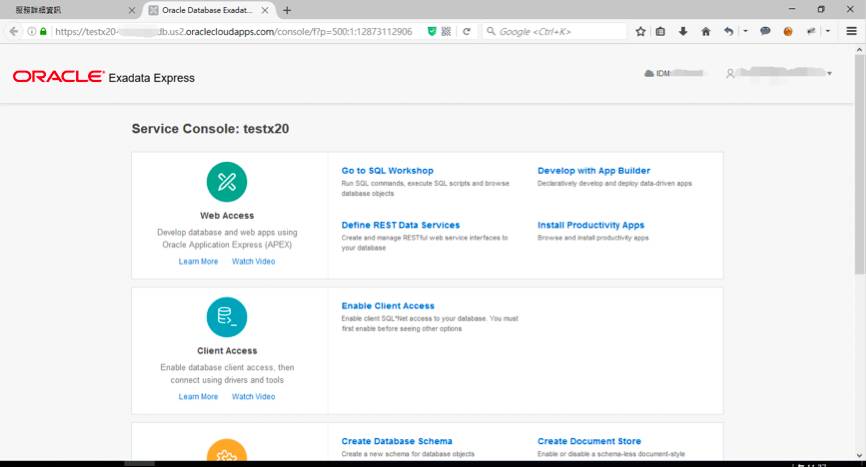This screenshot has height=467, width=866.
Task: Click the browser back arrow
Action: tap(13, 31)
